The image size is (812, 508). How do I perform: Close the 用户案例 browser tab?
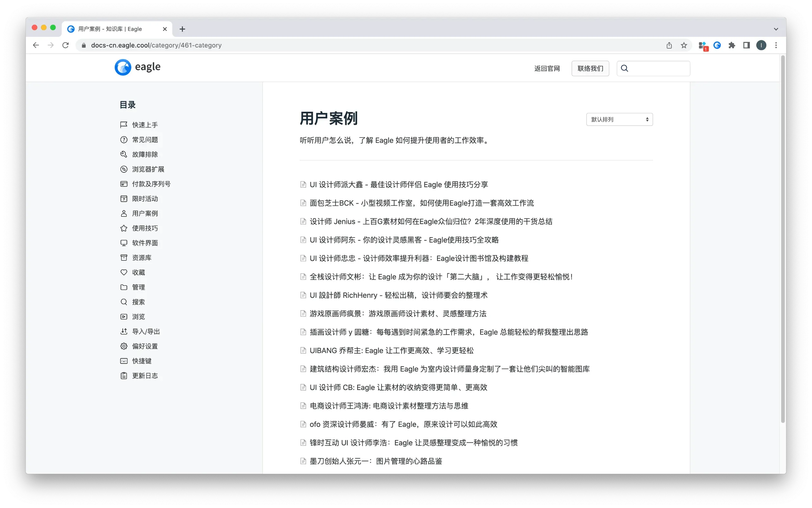[165, 29]
